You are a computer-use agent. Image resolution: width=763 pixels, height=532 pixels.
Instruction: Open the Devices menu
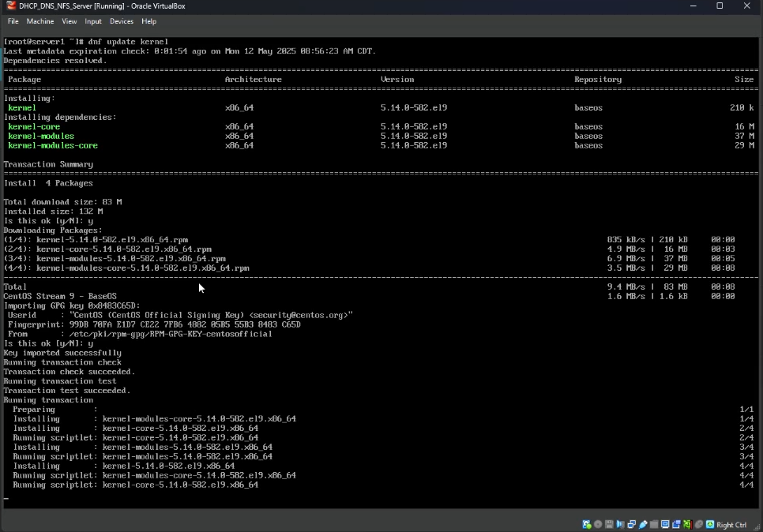coord(121,21)
